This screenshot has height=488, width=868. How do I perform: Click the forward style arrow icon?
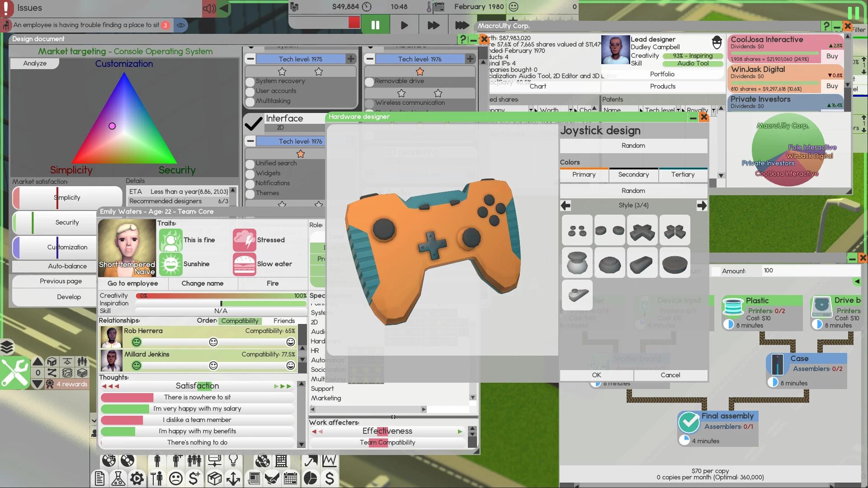[702, 205]
